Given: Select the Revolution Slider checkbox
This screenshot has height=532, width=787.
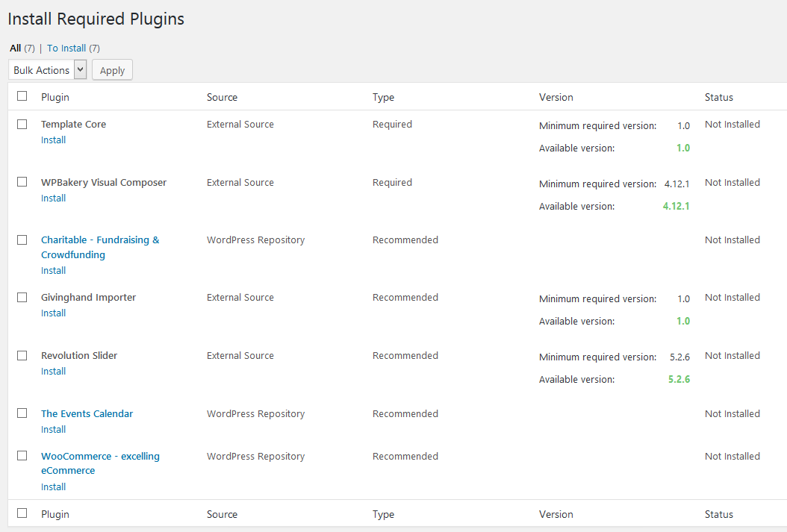Looking at the screenshot, I should (22, 355).
